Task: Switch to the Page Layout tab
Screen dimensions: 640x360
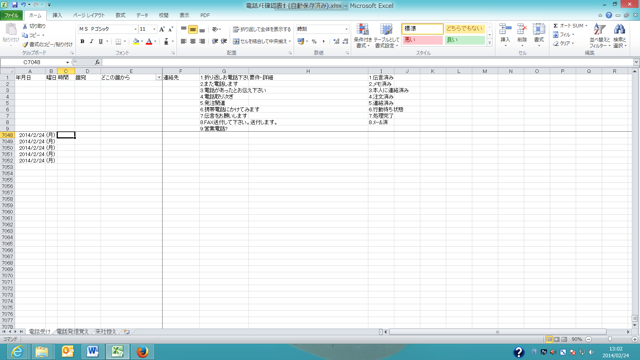Action: [89, 16]
